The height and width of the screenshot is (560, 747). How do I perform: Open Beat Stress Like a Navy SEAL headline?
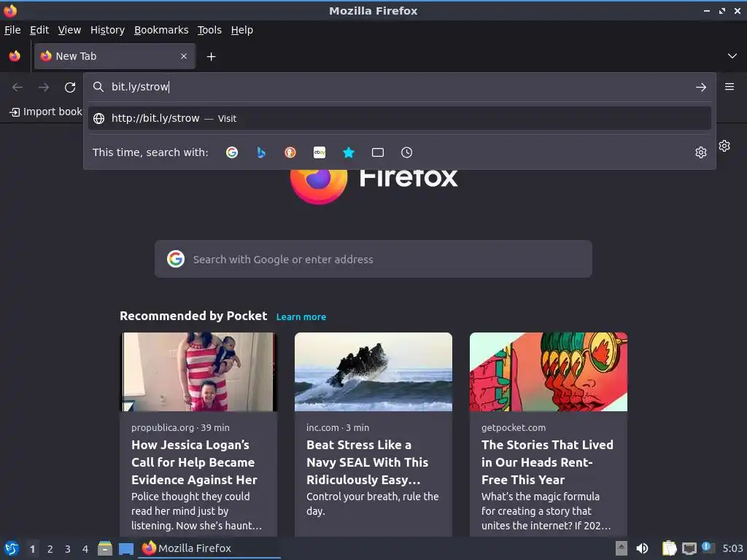[x=368, y=462]
